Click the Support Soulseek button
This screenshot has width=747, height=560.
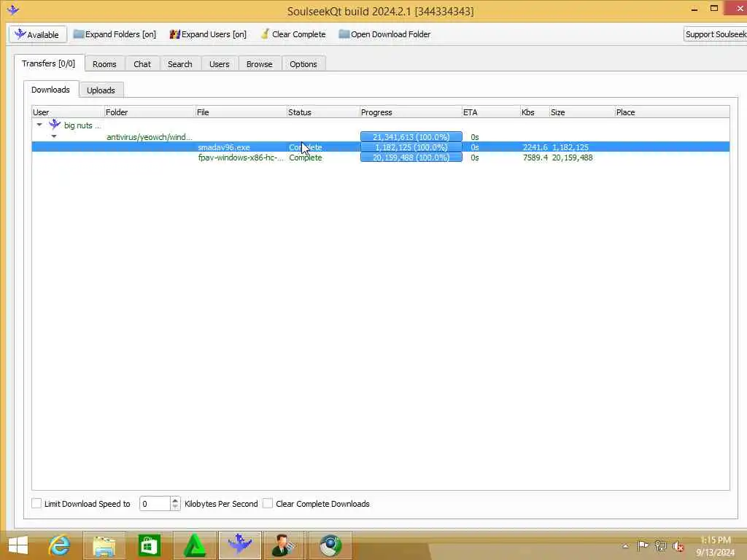715,34
